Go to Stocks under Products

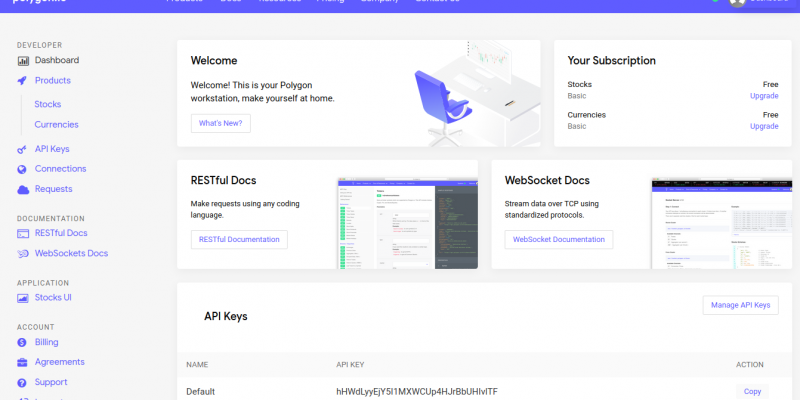(47, 104)
